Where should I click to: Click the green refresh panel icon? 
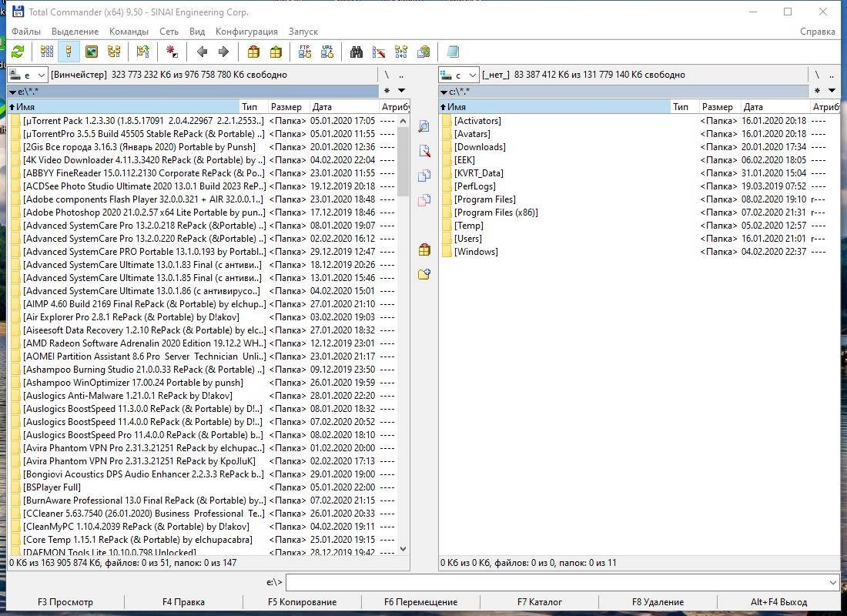[18, 52]
